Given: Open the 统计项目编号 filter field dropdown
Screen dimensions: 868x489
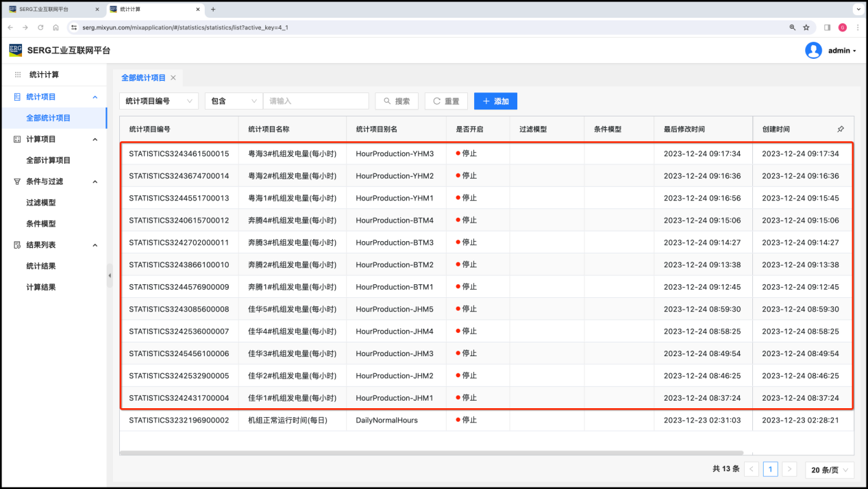Looking at the screenshot, I should [x=159, y=101].
